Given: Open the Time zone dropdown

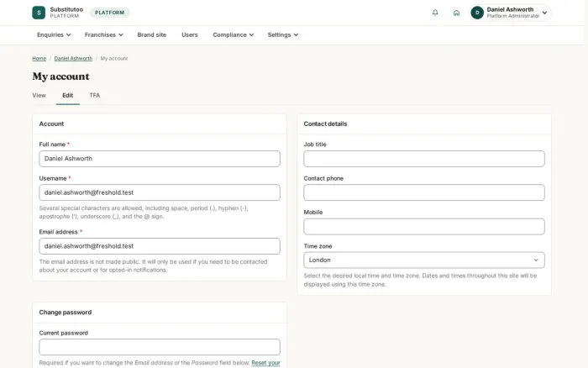Looking at the screenshot, I should pos(424,260).
